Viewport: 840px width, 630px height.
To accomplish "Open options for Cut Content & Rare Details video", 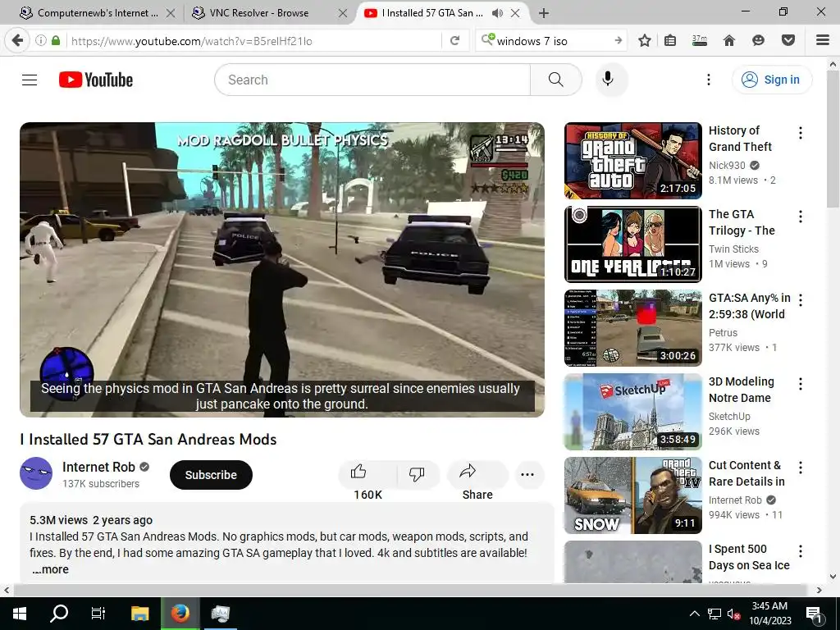I will pos(801,468).
